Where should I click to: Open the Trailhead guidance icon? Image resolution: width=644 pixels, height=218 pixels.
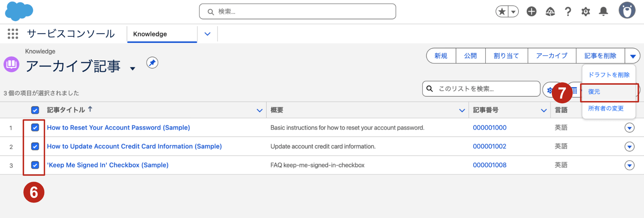(x=550, y=12)
